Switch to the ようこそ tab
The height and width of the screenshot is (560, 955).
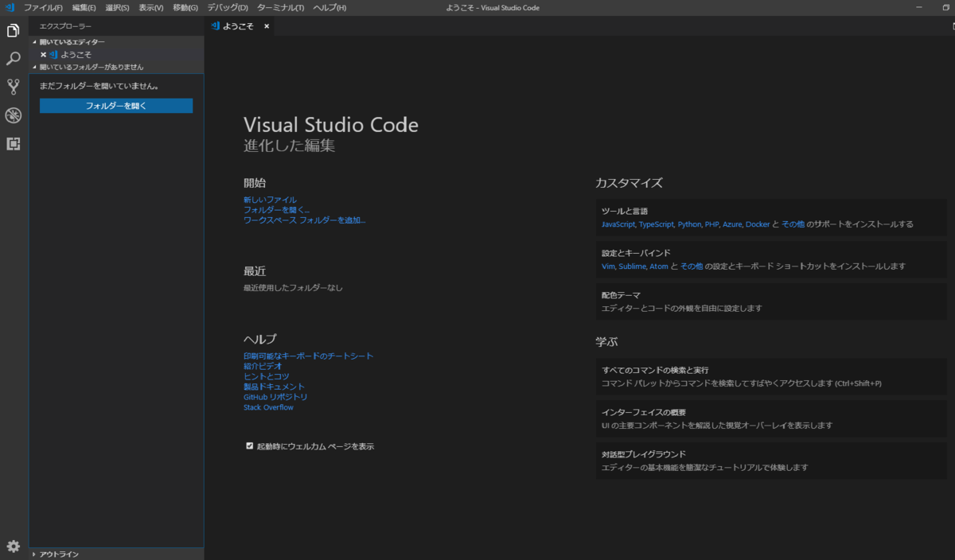pos(239,25)
